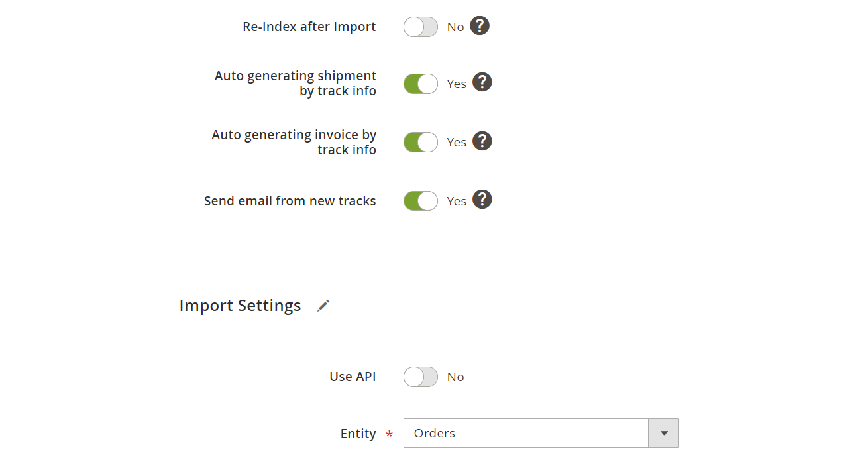Collapse the Import Settings section heading
868x464 pixels.
click(240, 306)
